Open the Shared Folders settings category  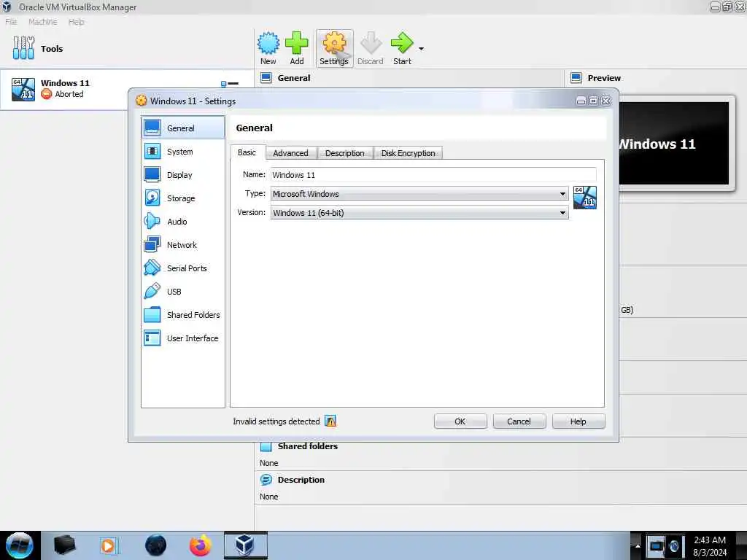(x=183, y=315)
